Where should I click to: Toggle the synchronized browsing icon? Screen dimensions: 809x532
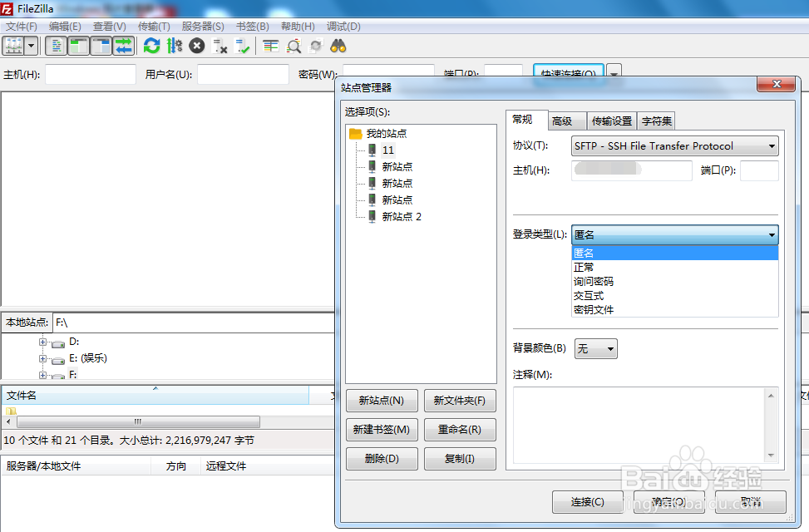(316, 46)
